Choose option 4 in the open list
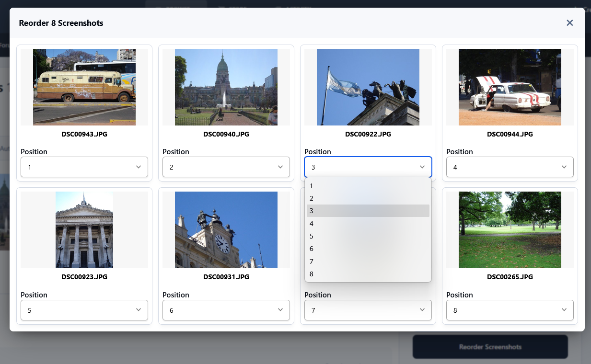This screenshot has width=591, height=364. click(368, 224)
